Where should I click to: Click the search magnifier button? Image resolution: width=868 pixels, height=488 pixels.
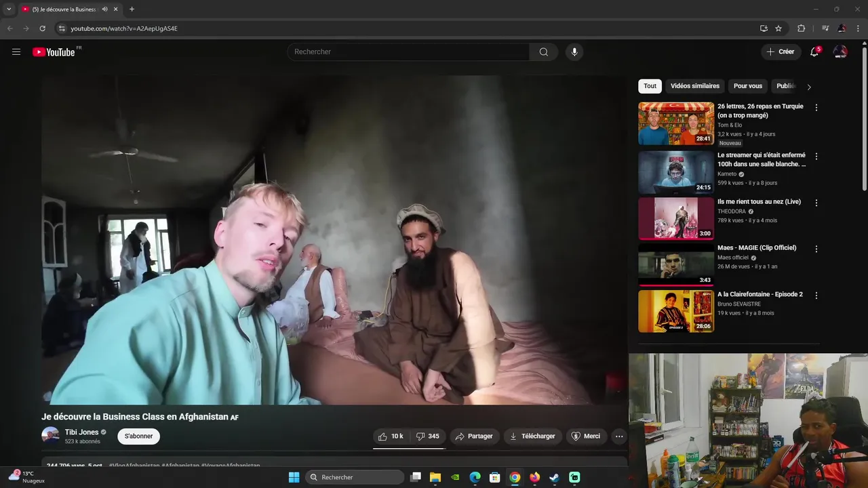tap(544, 52)
